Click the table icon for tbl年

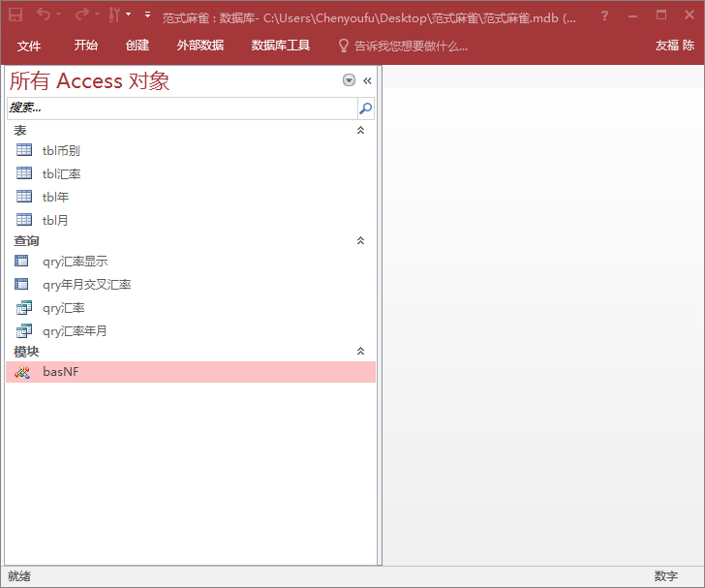click(x=24, y=196)
